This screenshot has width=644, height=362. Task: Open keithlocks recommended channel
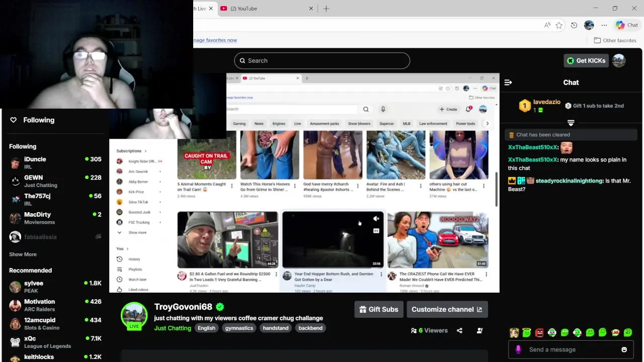(x=55, y=358)
